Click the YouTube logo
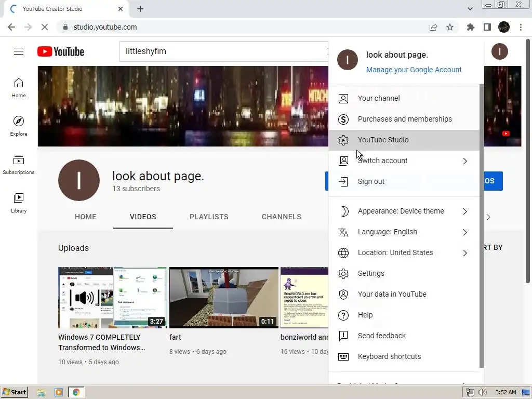This screenshot has width=532, height=399. [x=61, y=51]
